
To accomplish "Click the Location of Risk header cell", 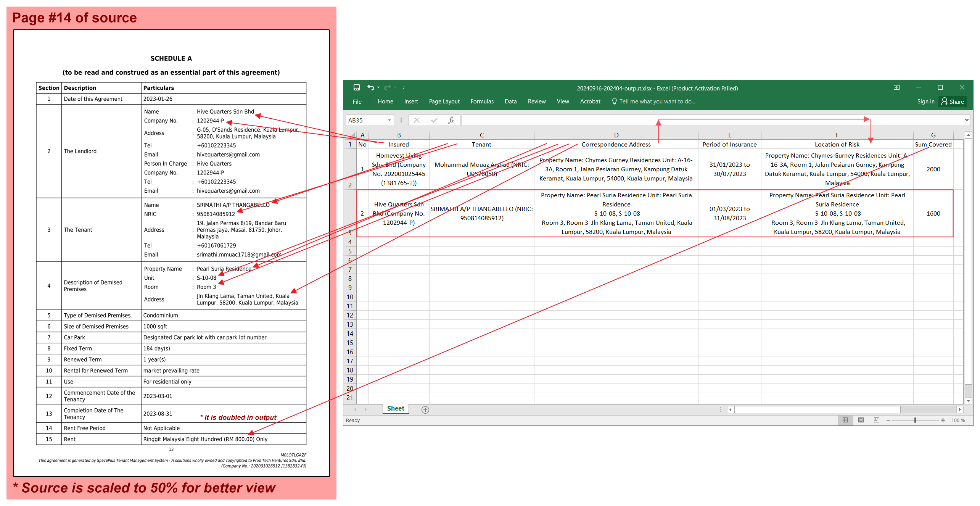I will pos(837,144).
